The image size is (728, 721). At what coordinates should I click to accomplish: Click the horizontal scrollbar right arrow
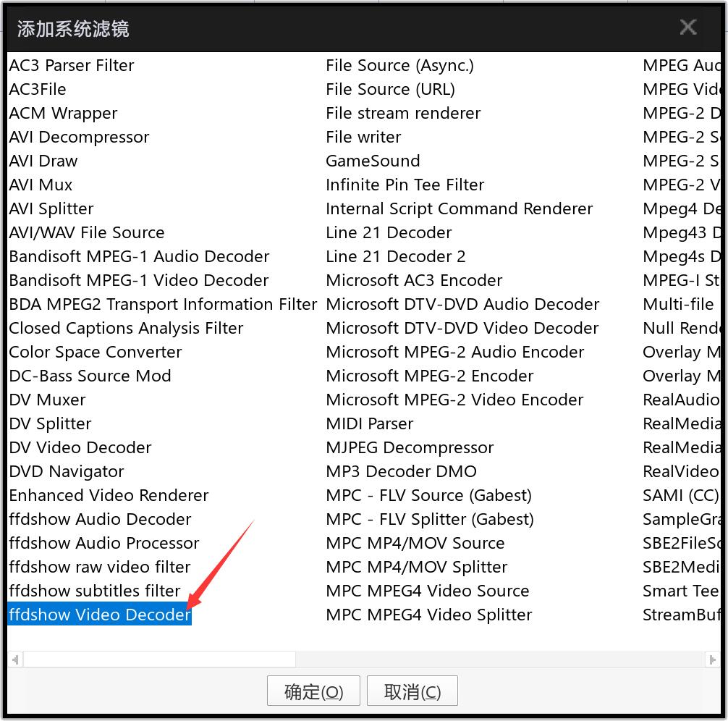712,659
